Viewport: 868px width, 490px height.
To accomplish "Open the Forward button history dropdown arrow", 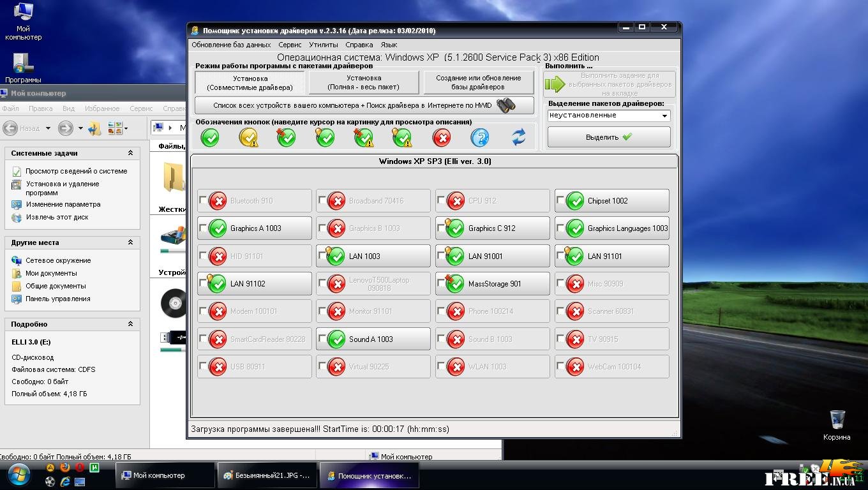I will (80, 128).
